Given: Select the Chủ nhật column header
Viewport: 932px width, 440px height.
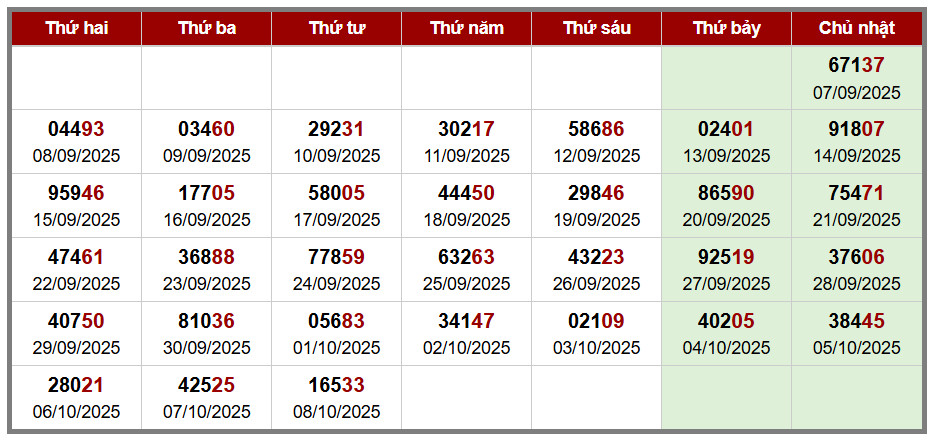Looking at the screenshot, I should [856, 28].
